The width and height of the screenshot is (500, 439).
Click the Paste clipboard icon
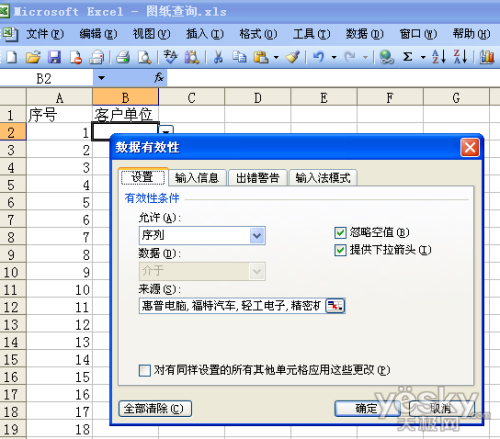[x=261, y=57]
